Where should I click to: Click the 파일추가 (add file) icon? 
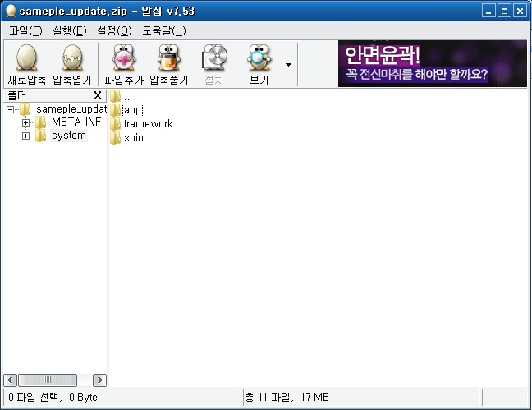tap(124, 60)
